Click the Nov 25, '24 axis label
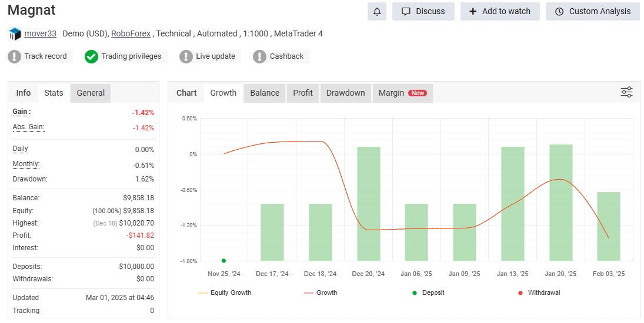Image resolution: width=644 pixels, height=323 pixels. [224, 274]
